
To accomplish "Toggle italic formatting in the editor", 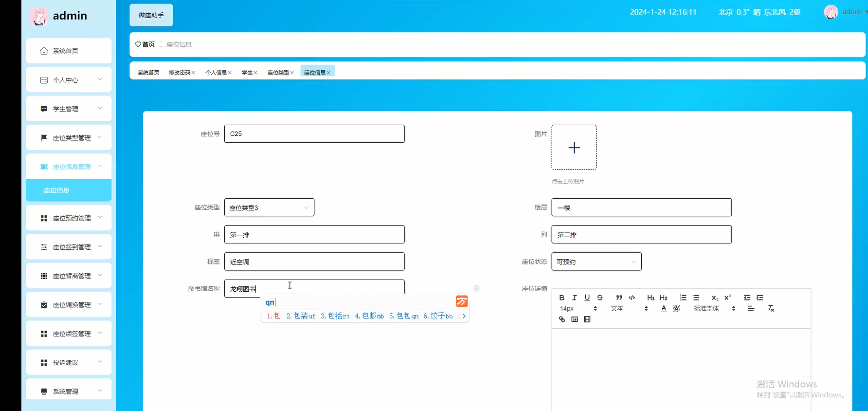I will [x=575, y=298].
